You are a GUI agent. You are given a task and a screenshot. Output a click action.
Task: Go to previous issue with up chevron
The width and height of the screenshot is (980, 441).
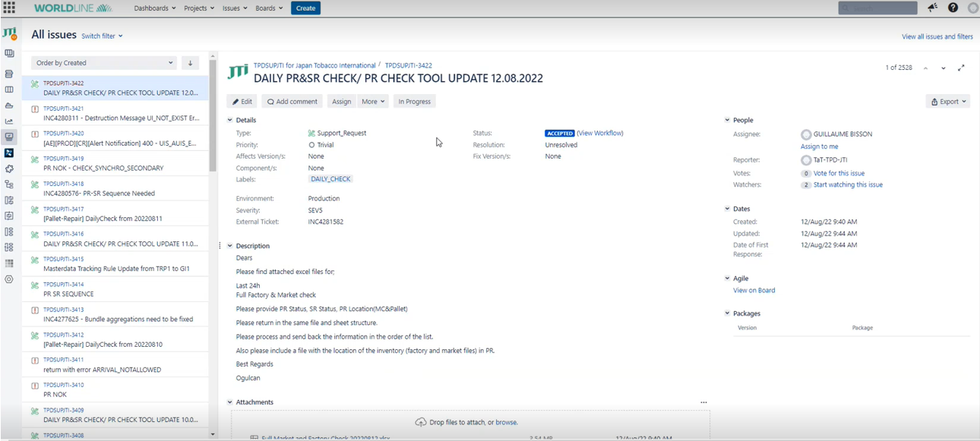[926, 68]
